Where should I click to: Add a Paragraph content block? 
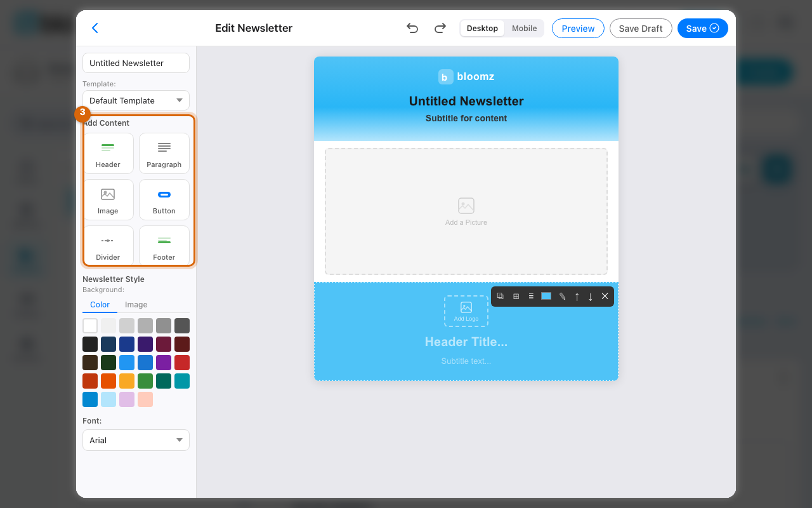click(164, 153)
